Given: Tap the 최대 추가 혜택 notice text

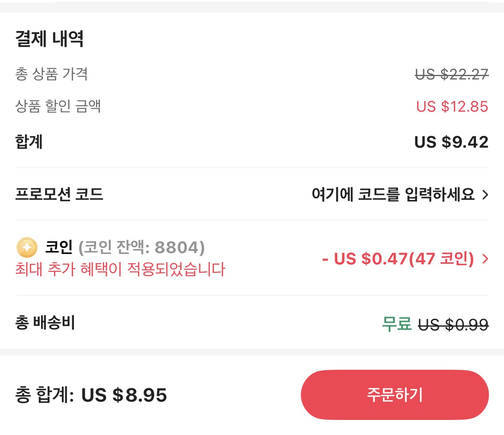Looking at the screenshot, I should (x=119, y=271).
